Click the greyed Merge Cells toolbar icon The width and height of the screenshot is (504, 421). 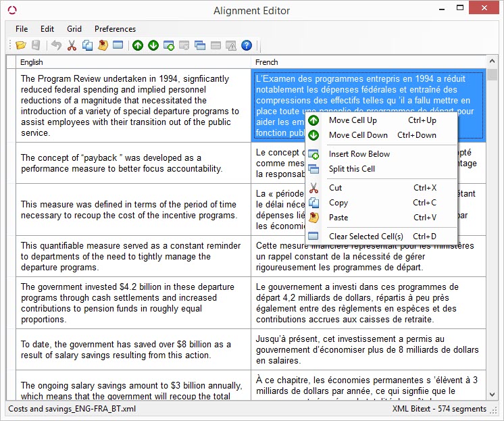pos(216,45)
